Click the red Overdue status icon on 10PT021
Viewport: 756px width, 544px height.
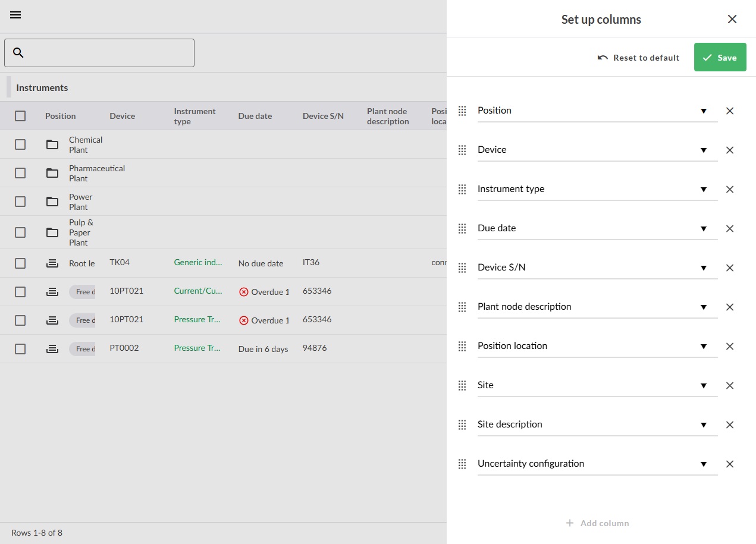[243, 291]
